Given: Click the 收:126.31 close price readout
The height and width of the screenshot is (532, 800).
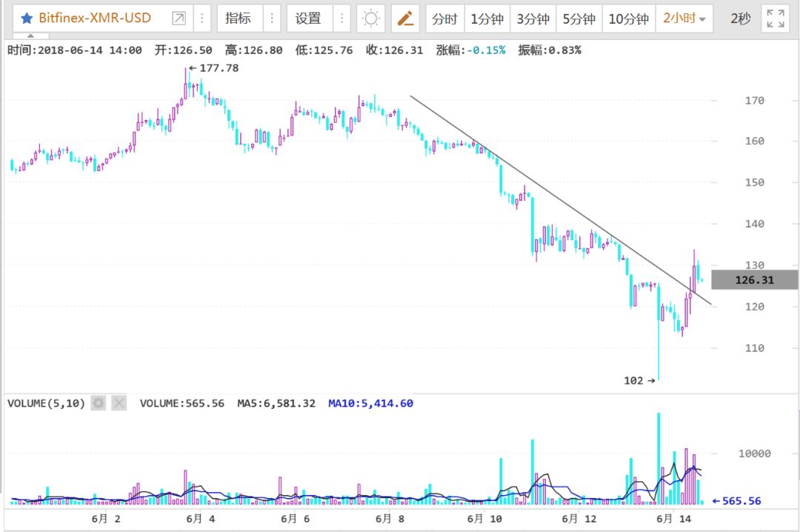Looking at the screenshot, I should tap(394, 50).
